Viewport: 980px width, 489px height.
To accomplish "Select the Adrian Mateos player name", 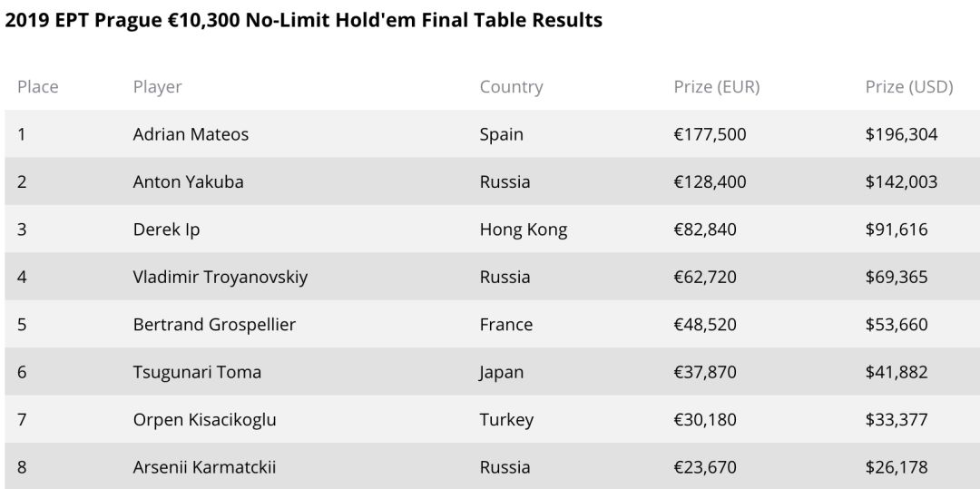I will click(191, 134).
